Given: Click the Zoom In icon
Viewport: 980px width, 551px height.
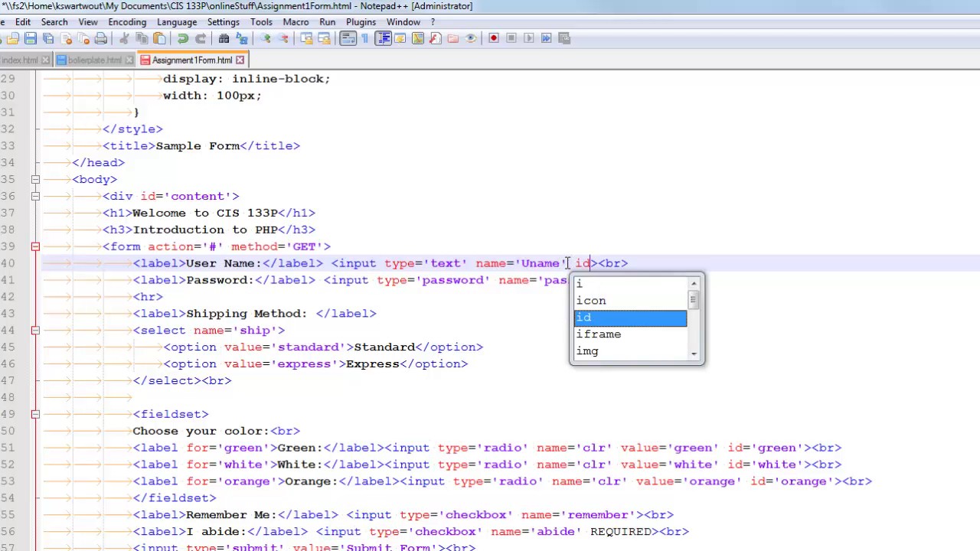Looking at the screenshot, I should [265, 38].
